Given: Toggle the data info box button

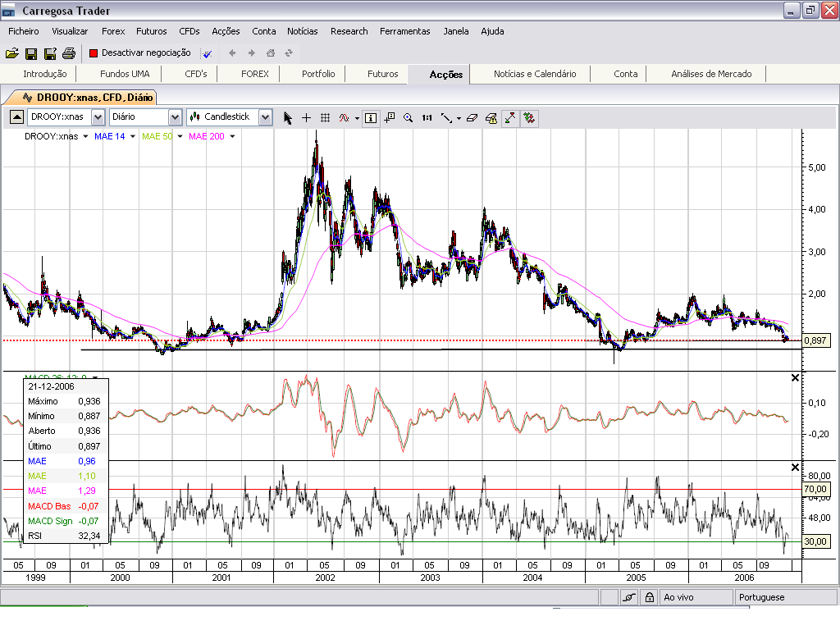Looking at the screenshot, I should tap(371, 117).
